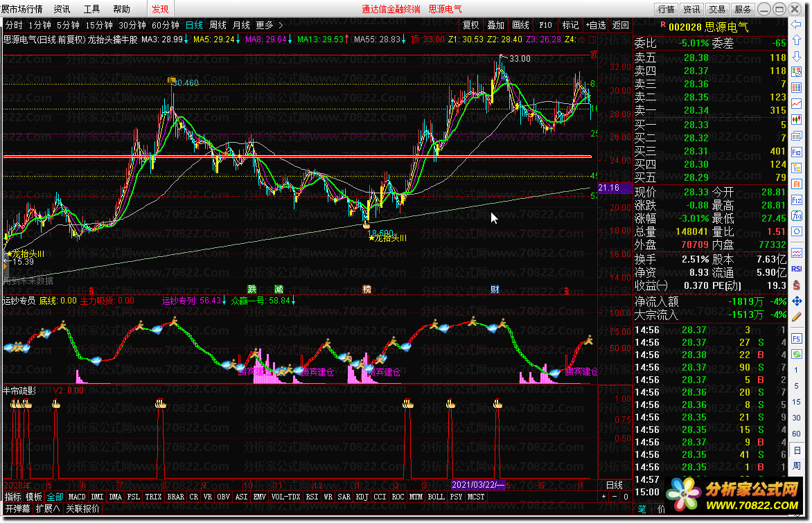812x523 pixels.
Task: Click the 财 finance marker on chart
Action: click(x=495, y=290)
